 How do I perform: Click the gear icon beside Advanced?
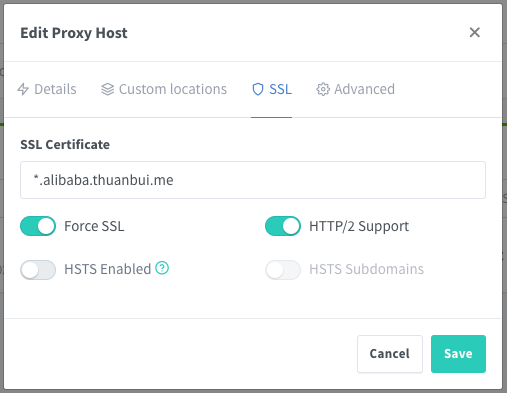(323, 89)
